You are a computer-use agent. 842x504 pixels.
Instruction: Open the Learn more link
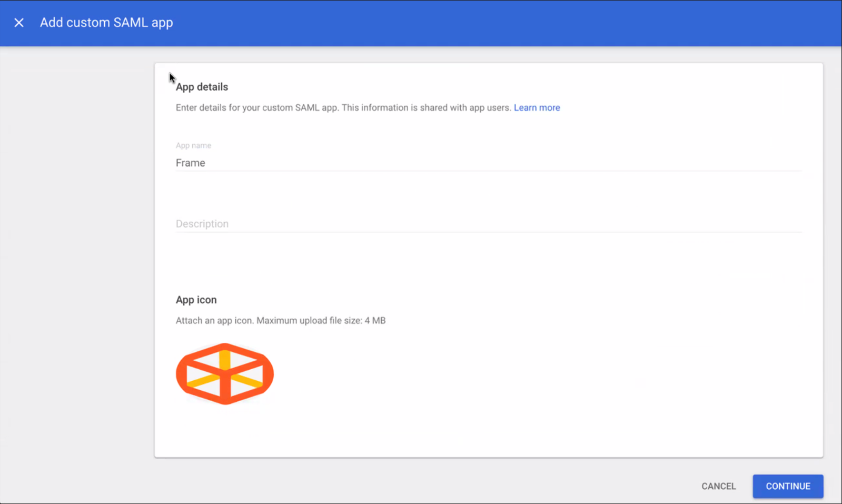click(537, 107)
